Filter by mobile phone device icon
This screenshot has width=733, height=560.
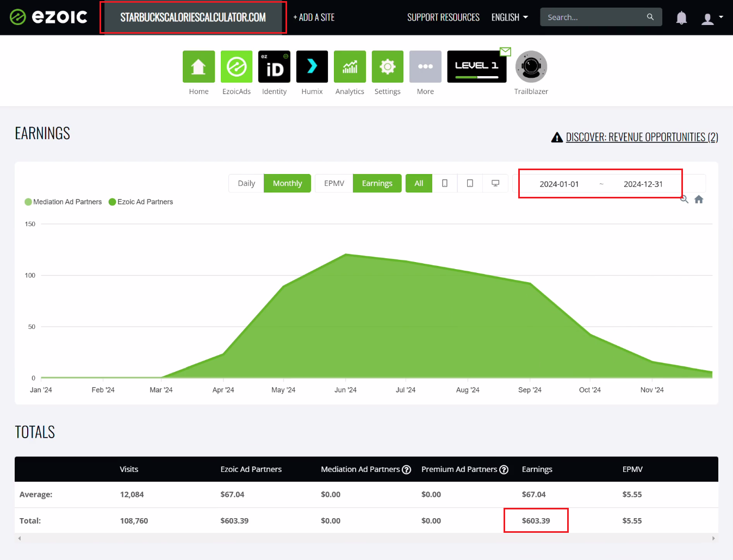[445, 183]
